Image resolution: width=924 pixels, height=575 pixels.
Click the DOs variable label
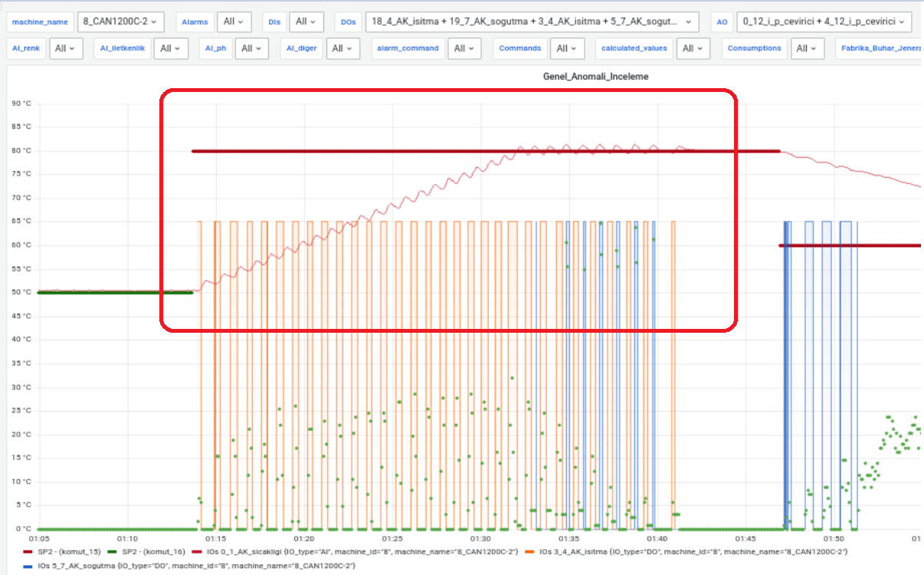[349, 22]
